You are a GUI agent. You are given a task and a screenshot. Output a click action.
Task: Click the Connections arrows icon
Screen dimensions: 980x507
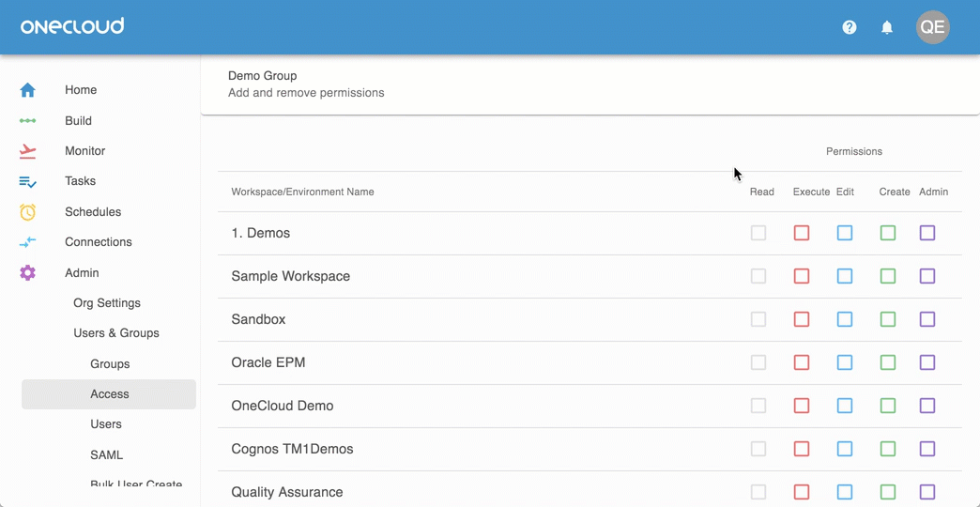[27, 242]
